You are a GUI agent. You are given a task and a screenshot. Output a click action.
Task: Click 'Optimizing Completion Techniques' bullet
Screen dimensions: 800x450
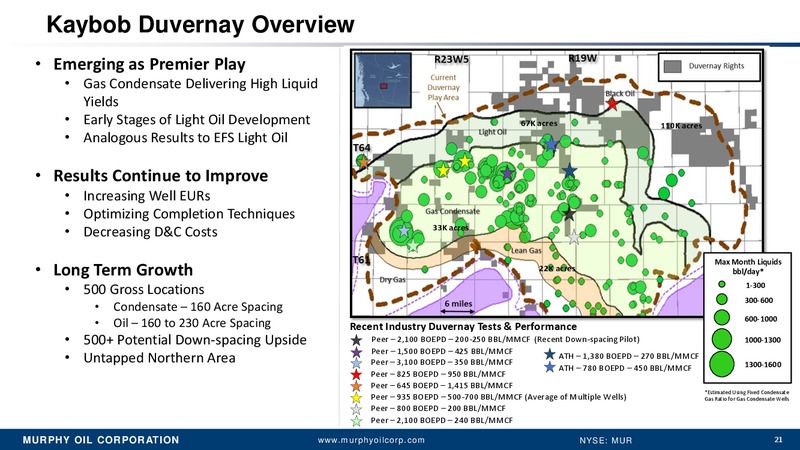pyautogui.click(x=189, y=214)
